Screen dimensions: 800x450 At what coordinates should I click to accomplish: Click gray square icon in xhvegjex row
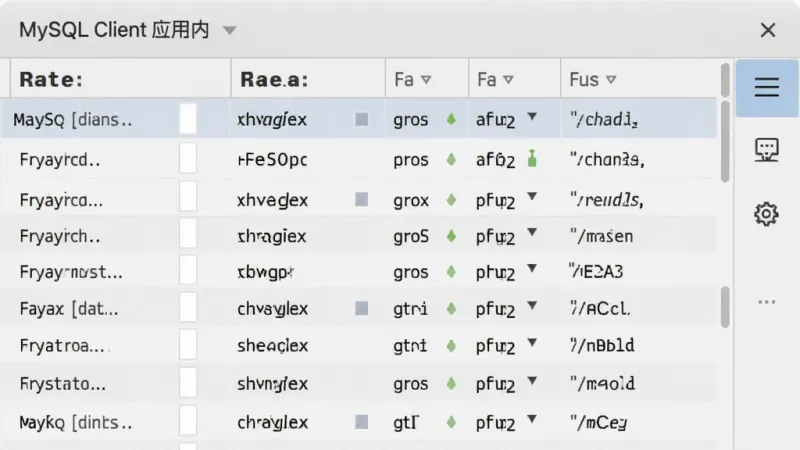pos(361,199)
